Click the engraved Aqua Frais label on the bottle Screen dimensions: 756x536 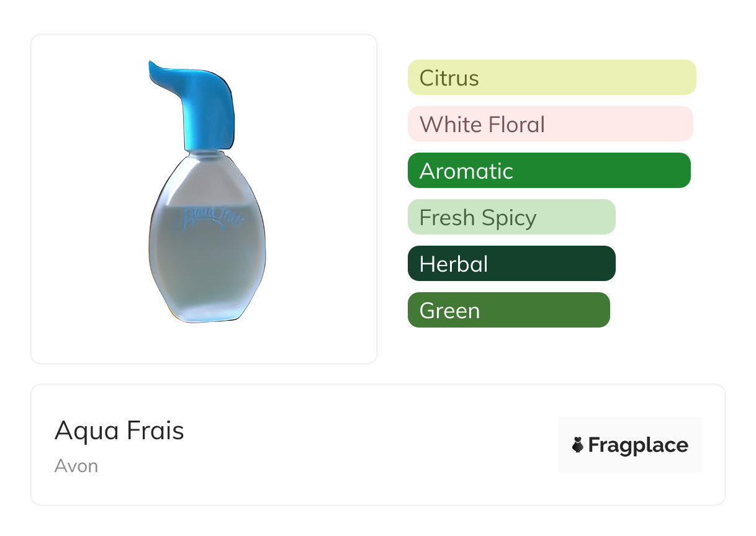click(212, 218)
